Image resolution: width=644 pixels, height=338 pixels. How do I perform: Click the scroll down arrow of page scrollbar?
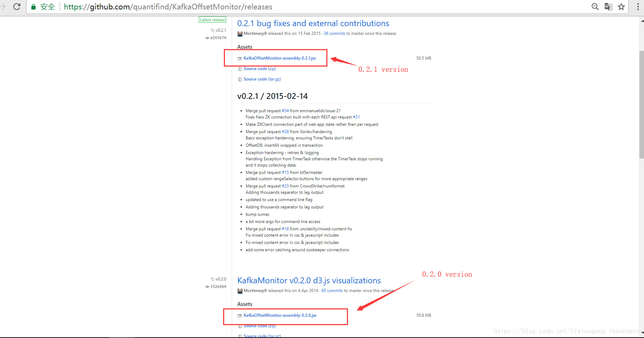click(642, 334)
